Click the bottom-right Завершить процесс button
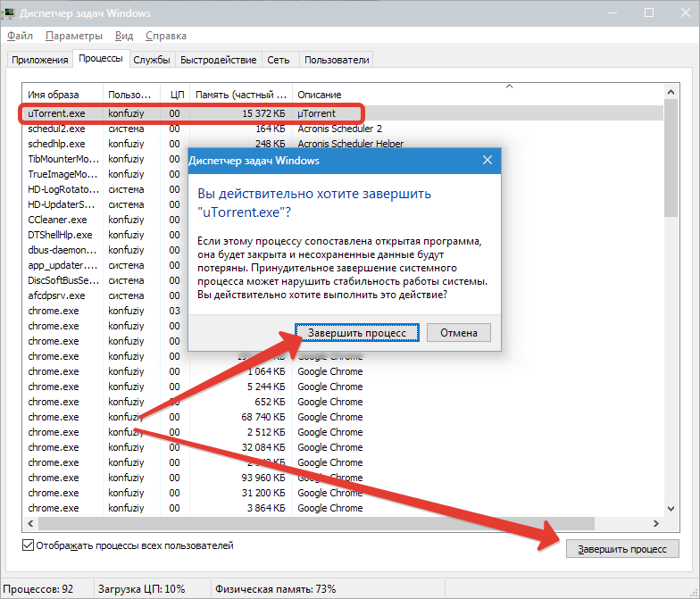This screenshot has width=700, height=599. (622, 548)
